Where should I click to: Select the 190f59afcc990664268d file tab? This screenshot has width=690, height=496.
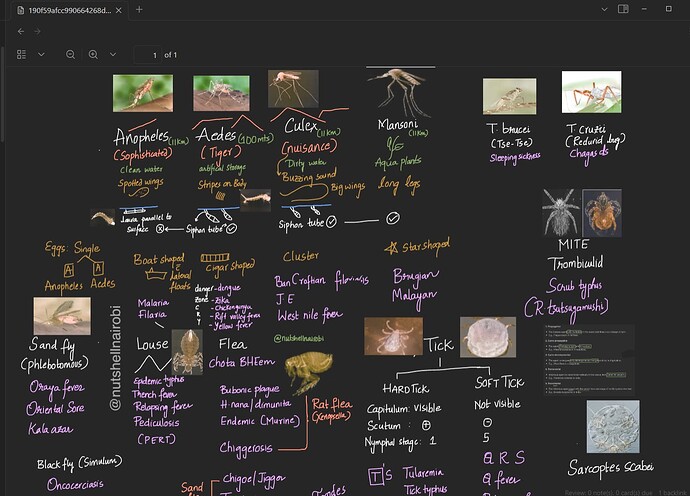[x=70, y=10]
